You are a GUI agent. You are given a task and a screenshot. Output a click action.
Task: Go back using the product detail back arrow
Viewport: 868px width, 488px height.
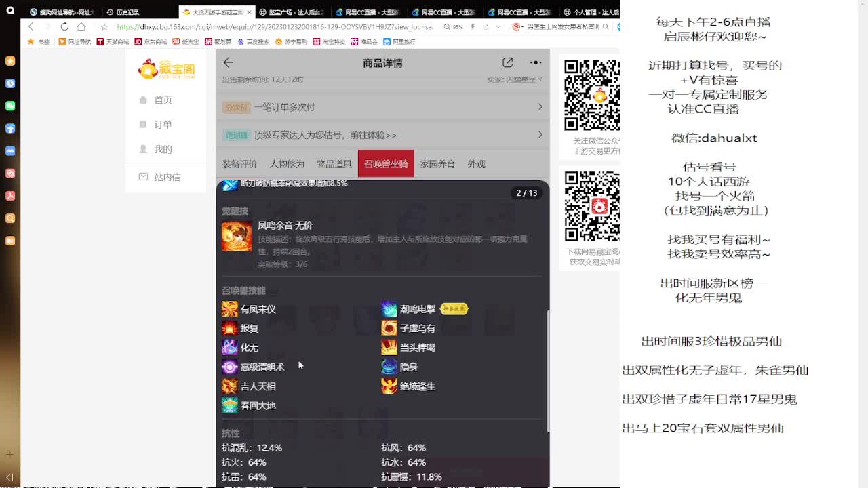229,62
